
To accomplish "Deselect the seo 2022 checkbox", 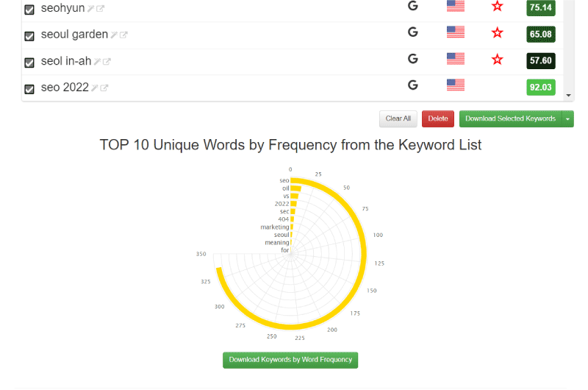I will (29, 89).
